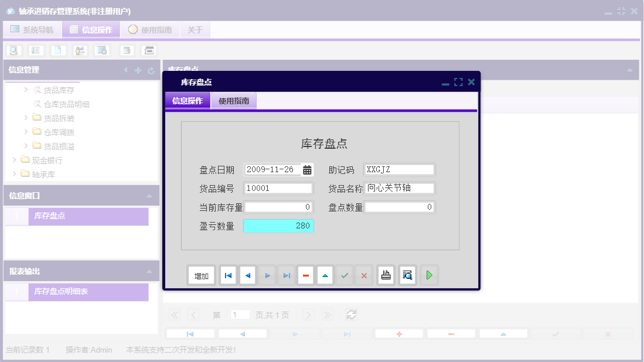The height and width of the screenshot is (362, 644).
Task: Click the refresh icon in the pagination bar
Action: coord(351,315)
